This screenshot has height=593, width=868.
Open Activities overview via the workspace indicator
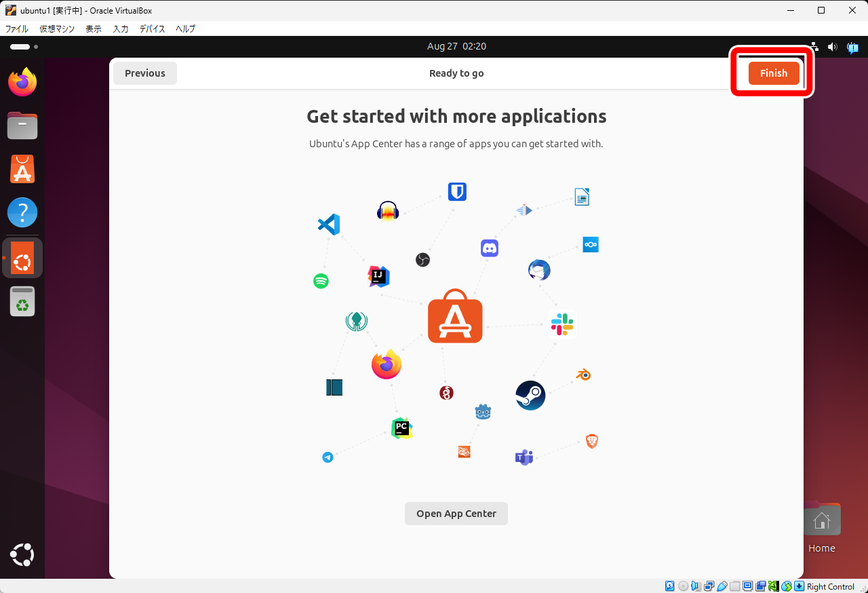[24, 47]
